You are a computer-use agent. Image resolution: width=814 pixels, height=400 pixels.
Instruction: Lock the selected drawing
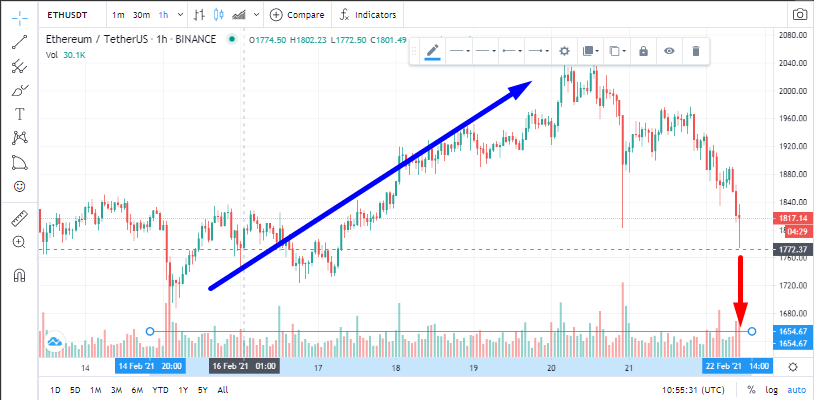[x=643, y=51]
